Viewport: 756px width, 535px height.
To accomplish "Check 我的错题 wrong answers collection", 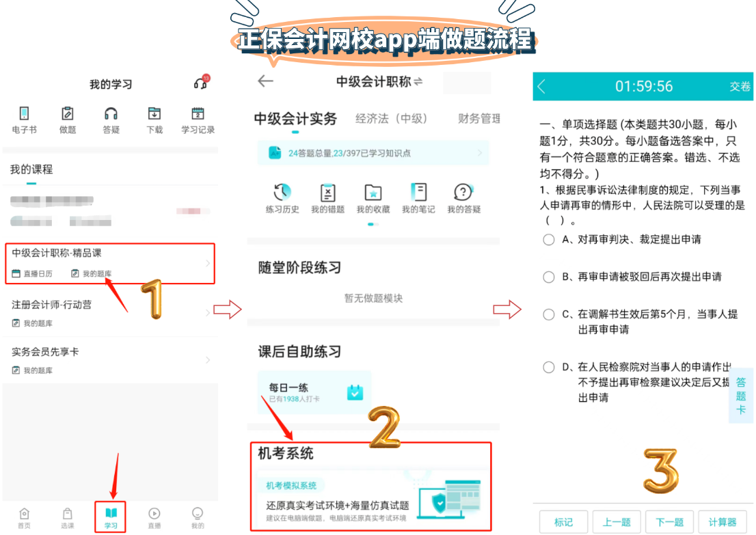I will tap(327, 198).
